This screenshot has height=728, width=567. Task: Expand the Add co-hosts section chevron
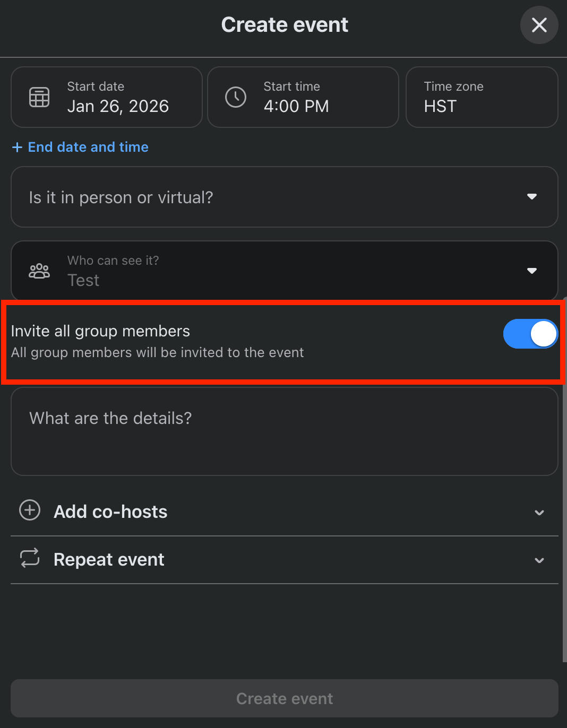[539, 513]
